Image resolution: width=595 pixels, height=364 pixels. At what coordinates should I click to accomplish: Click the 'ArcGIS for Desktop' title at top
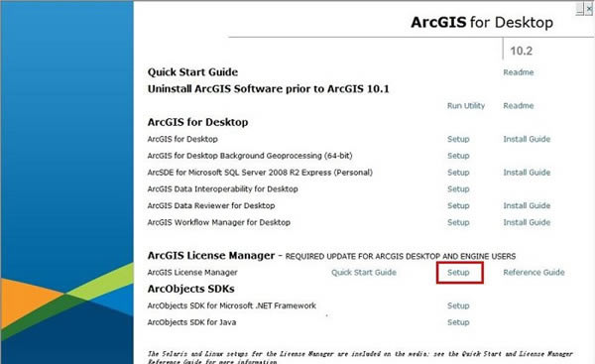click(482, 23)
